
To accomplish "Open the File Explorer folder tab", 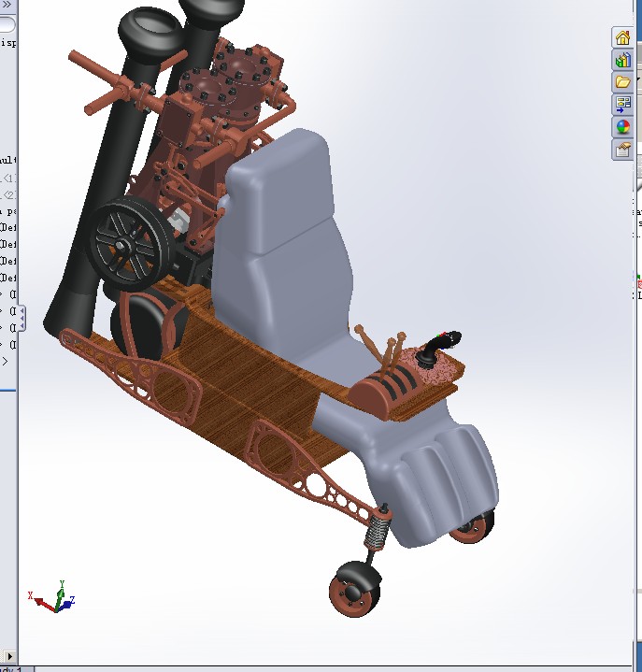I will (622, 82).
